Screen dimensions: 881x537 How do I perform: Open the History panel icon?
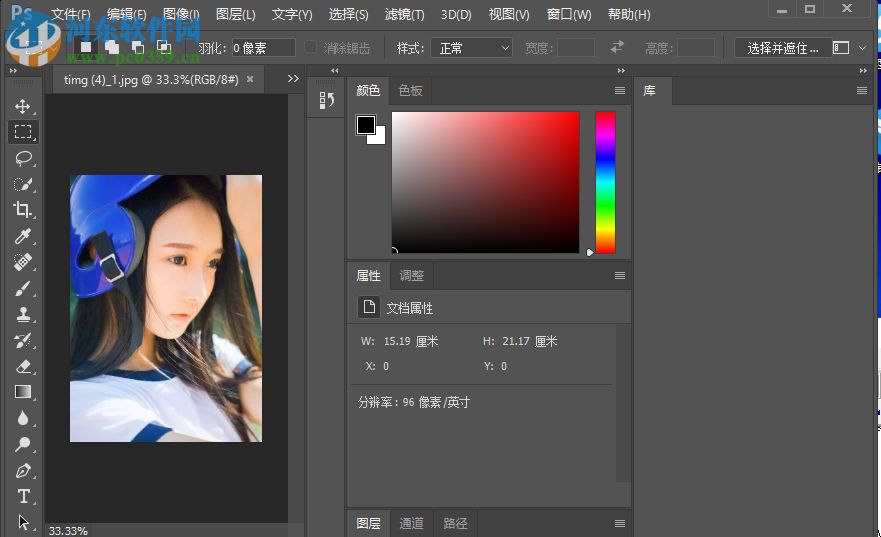pyautogui.click(x=326, y=101)
